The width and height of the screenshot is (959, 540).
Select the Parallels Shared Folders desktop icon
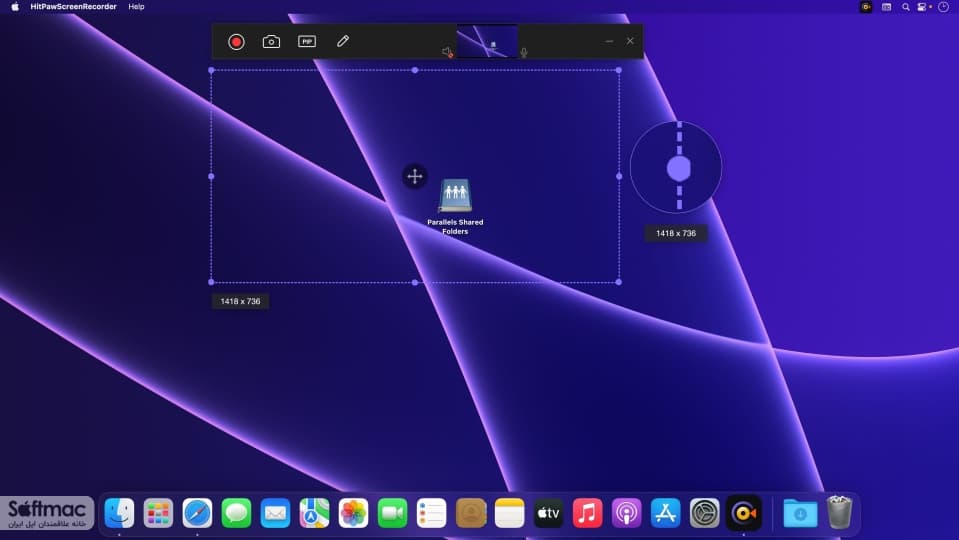coord(455,206)
